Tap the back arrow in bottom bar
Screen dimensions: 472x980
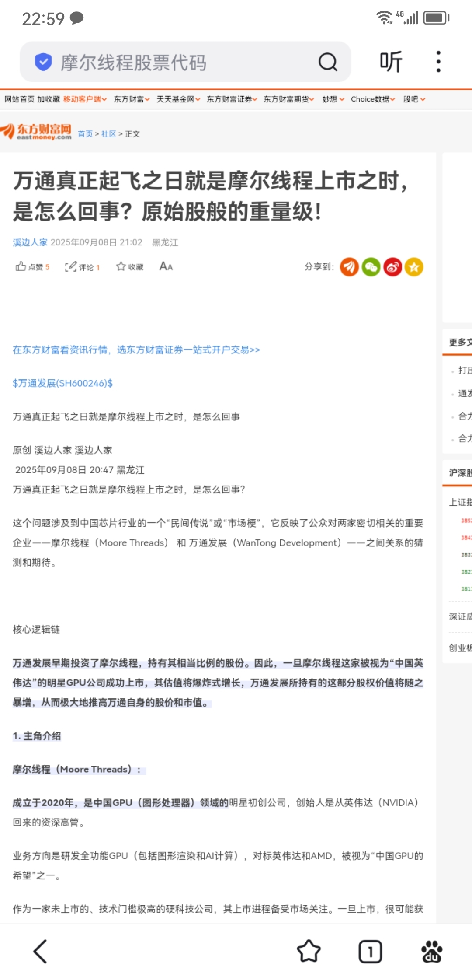pyautogui.click(x=40, y=951)
